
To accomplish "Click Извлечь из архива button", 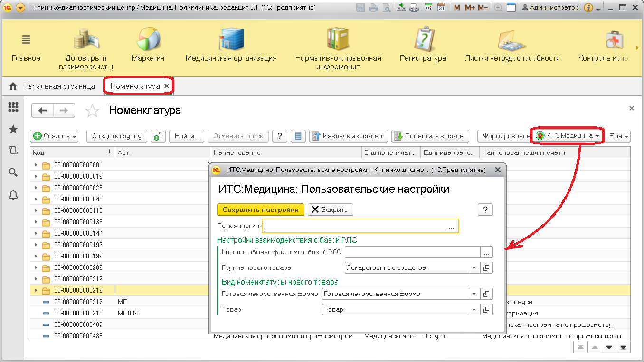I will pyautogui.click(x=348, y=136).
